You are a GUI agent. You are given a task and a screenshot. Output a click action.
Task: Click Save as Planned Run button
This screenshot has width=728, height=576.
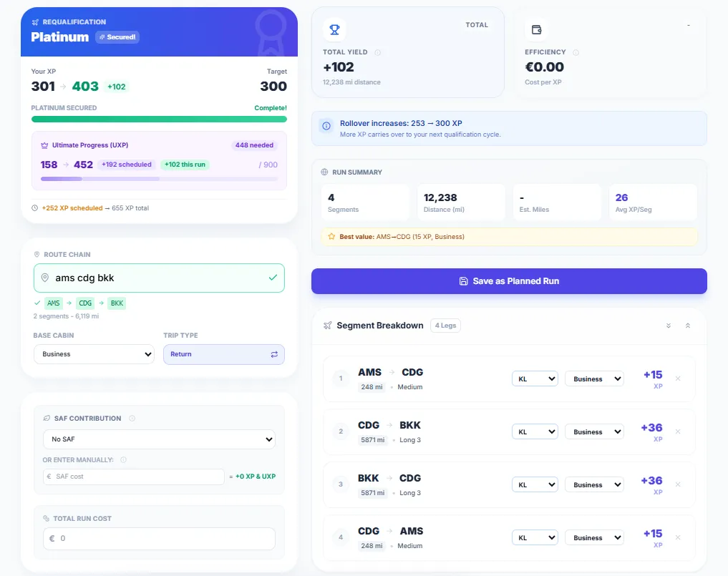(509, 281)
